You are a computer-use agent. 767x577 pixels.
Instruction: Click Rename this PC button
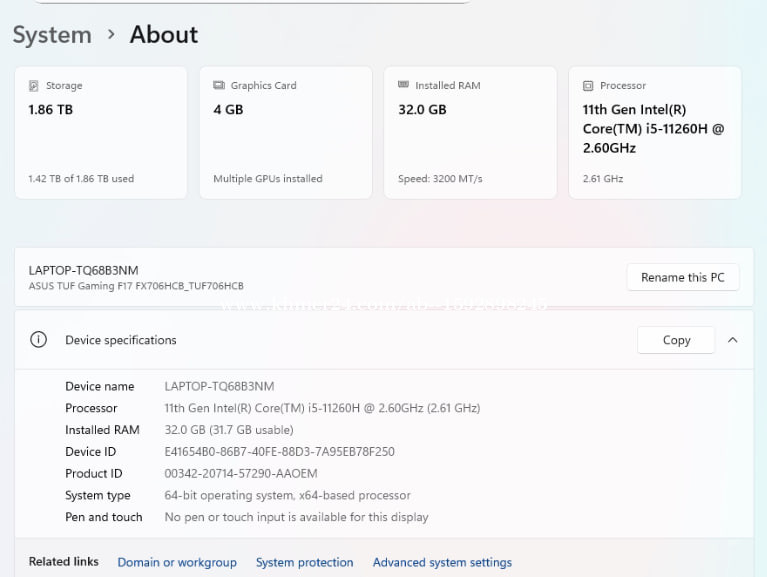tap(682, 277)
